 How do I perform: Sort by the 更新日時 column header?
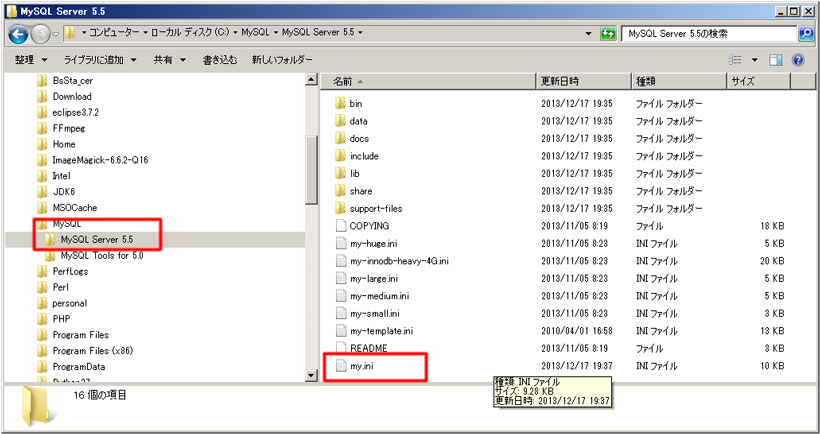click(x=584, y=82)
